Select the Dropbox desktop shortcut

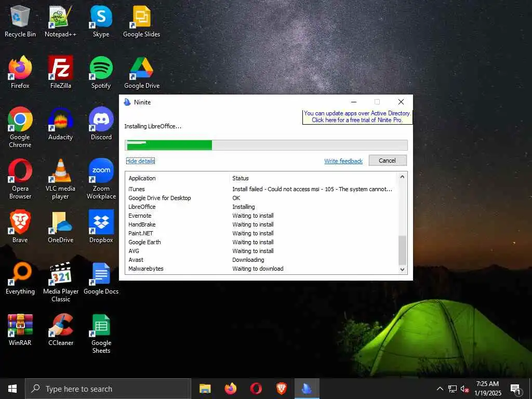101,227
